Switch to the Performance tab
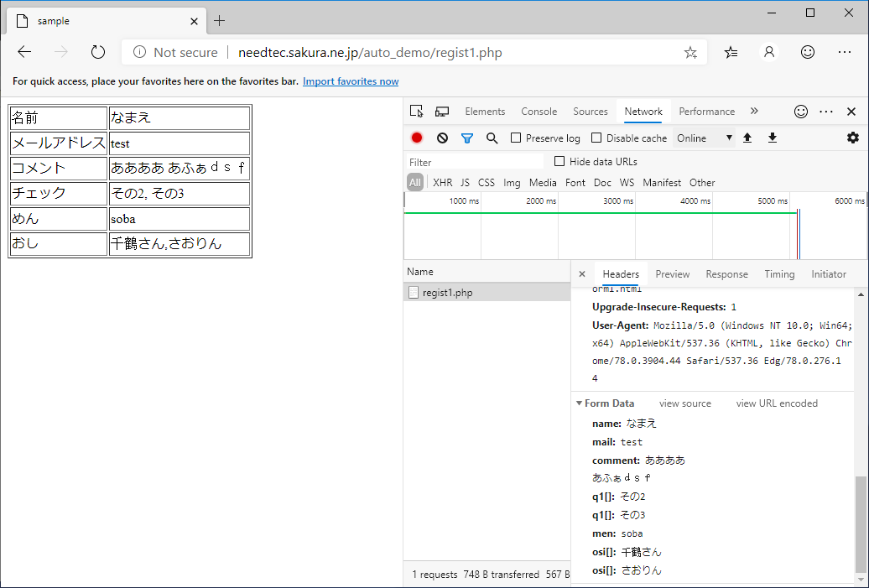Viewport: 869px width, 588px height. point(706,112)
